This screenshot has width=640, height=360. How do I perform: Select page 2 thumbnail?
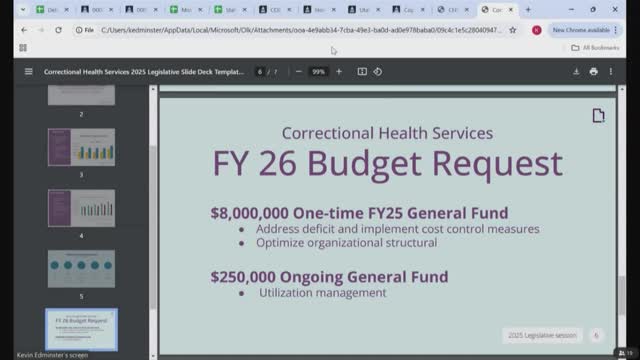pos(81,95)
